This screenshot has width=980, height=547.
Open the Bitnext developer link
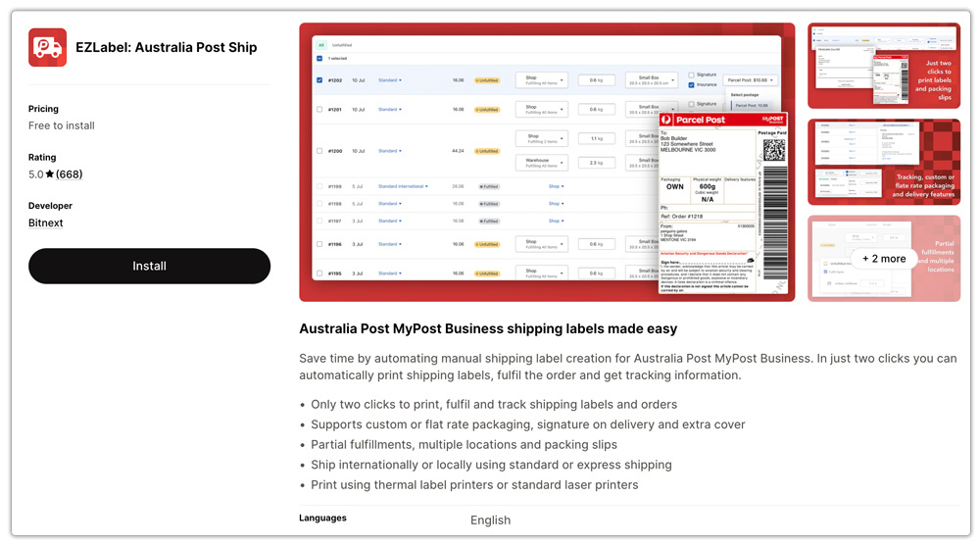[x=46, y=223]
